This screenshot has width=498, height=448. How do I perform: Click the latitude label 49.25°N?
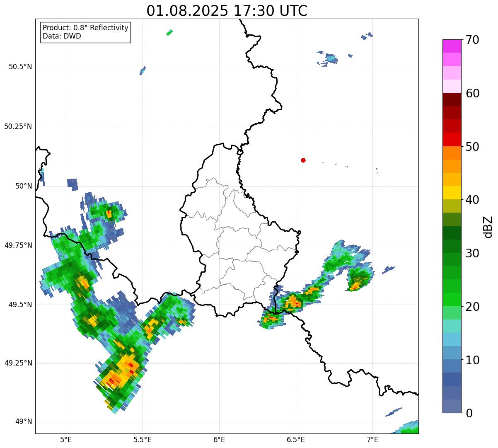[x=18, y=363]
